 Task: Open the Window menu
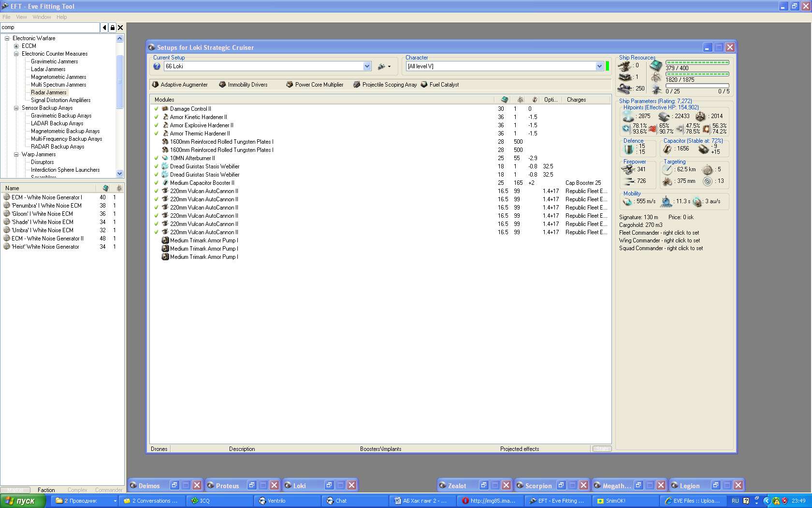42,17
